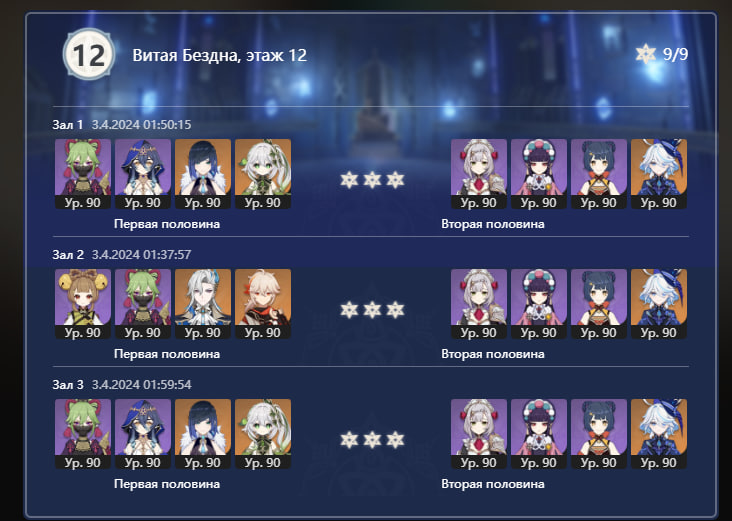Click maid-headdress character in Зал 1 second half

pos(479,173)
